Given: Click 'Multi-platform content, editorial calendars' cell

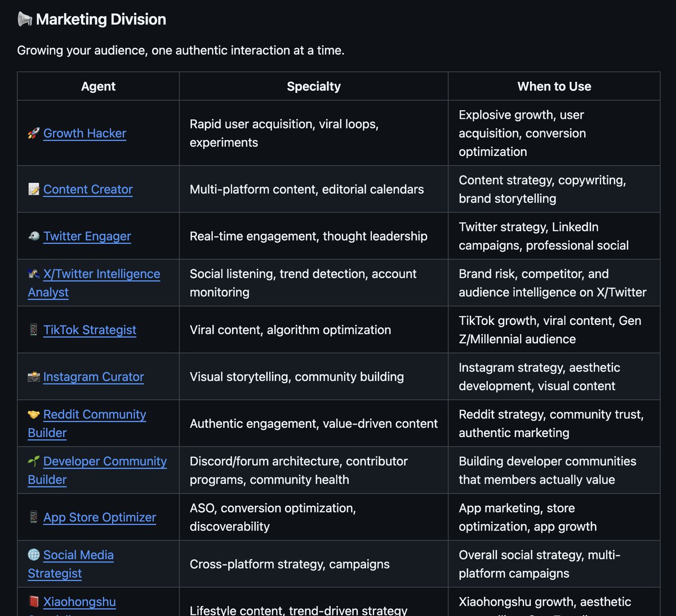Looking at the screenshot, I should [x=314, y=189].
